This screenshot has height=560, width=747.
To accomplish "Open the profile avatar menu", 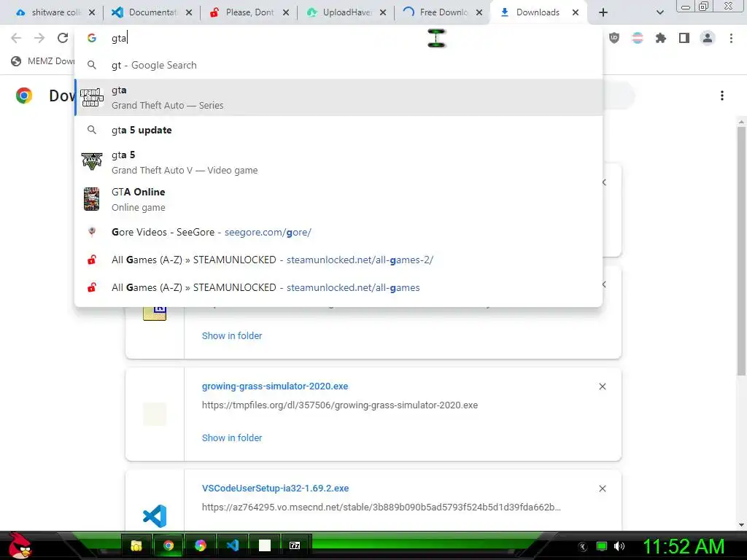I will 708,38.
